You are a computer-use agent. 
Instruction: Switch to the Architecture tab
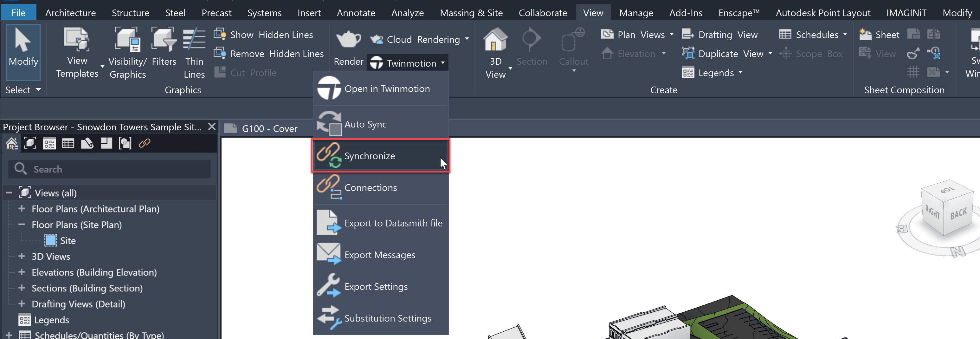[x=70, y=13]
